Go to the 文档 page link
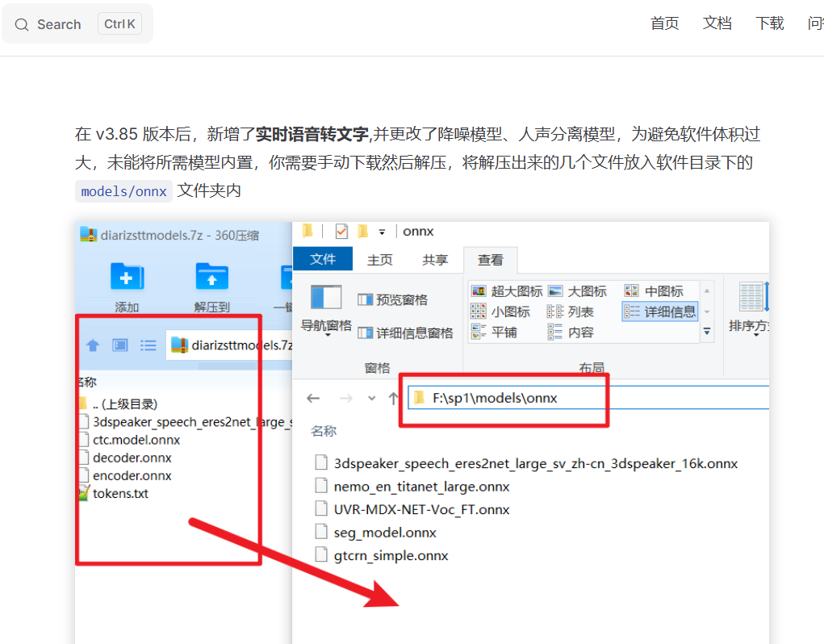Viewport: 824px width, 644px height. click(x=717, y=23)
